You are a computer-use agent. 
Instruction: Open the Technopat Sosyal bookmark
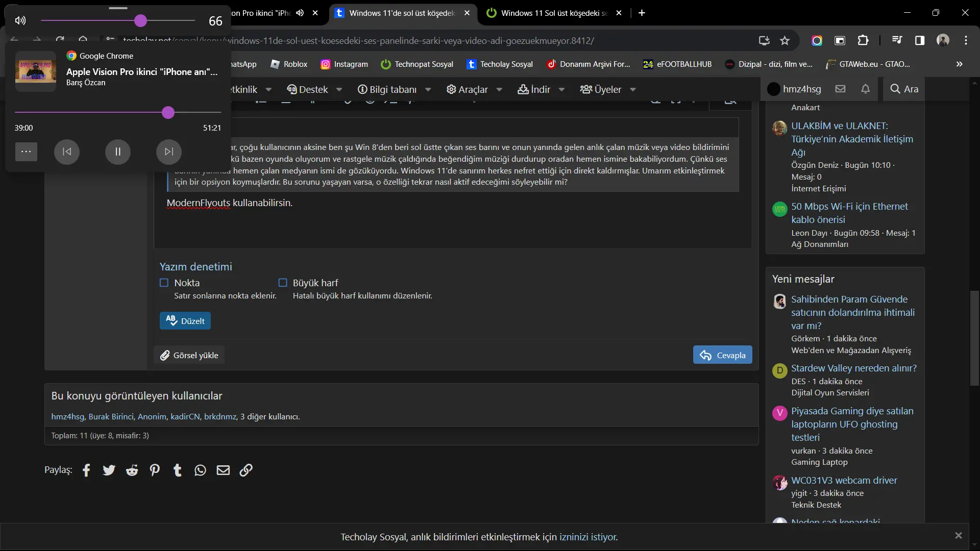coord(417,64)
